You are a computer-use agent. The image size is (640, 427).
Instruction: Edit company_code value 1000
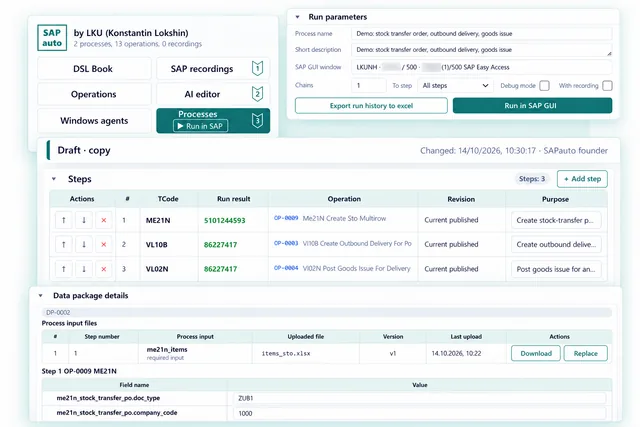[420, 414]
